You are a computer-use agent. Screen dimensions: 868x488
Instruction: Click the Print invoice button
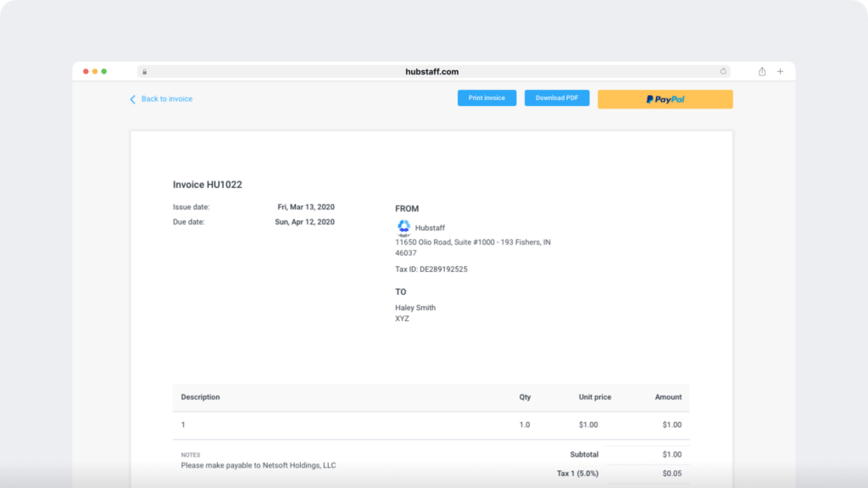(486, 97)
